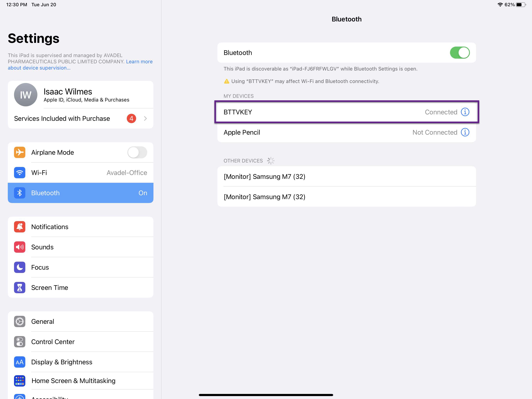Tap the connected BTTVKEY device row
This screenshot has height=399, width=532.
point(347,112)
